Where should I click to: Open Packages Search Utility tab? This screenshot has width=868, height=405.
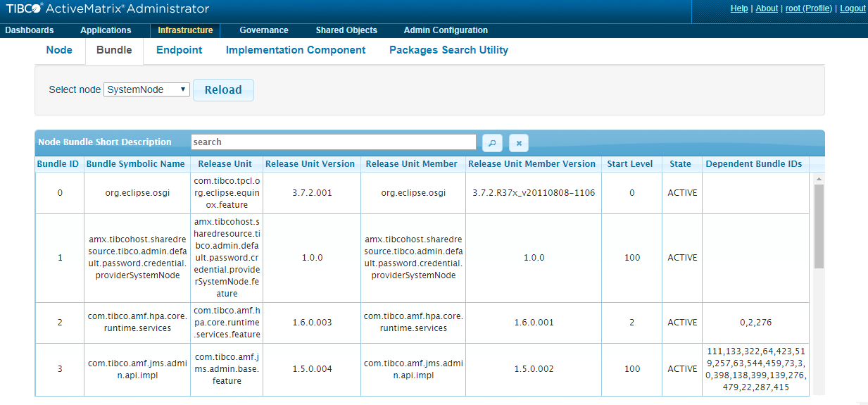click(448, 50)
